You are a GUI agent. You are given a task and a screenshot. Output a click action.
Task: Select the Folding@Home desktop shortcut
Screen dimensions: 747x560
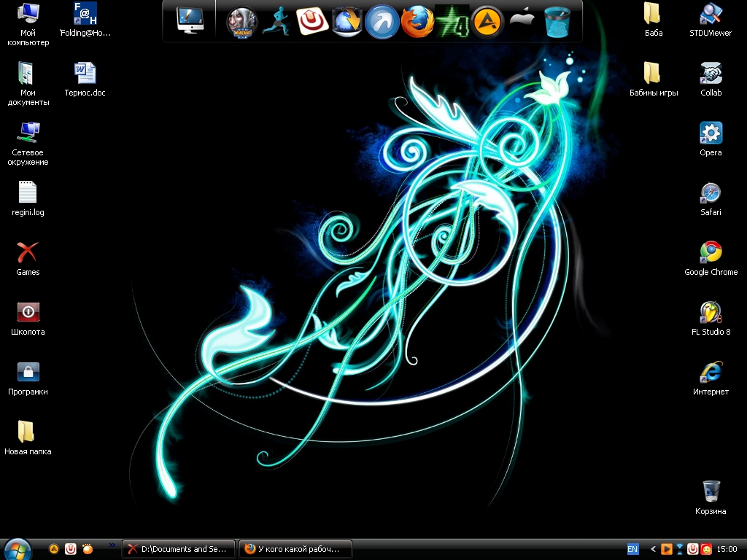pos(85,14)
